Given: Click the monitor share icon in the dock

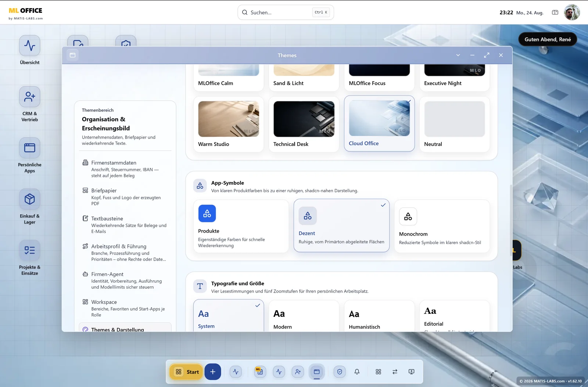Looking at the screenshot, I should pyautogui.click(x=412, y=372).
